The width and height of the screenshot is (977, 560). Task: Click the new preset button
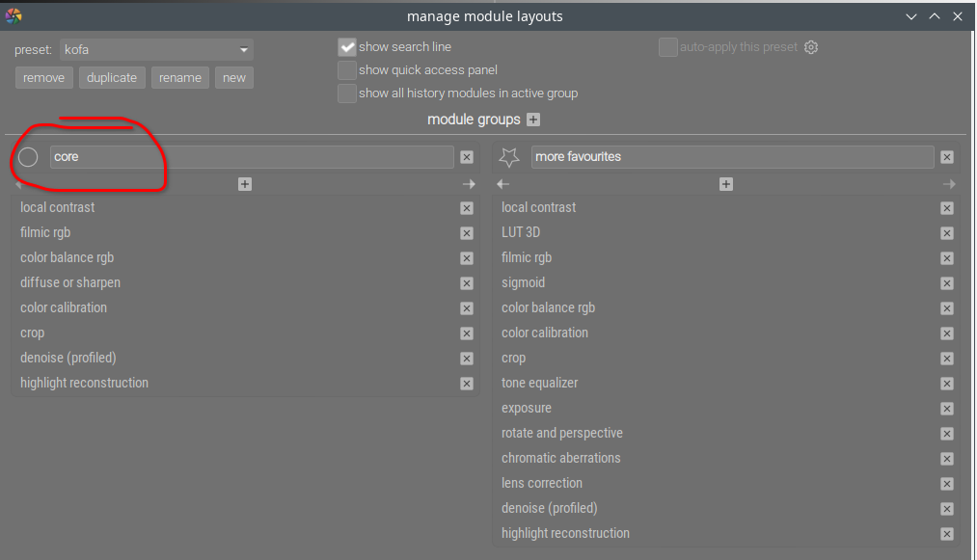(234, 78)
